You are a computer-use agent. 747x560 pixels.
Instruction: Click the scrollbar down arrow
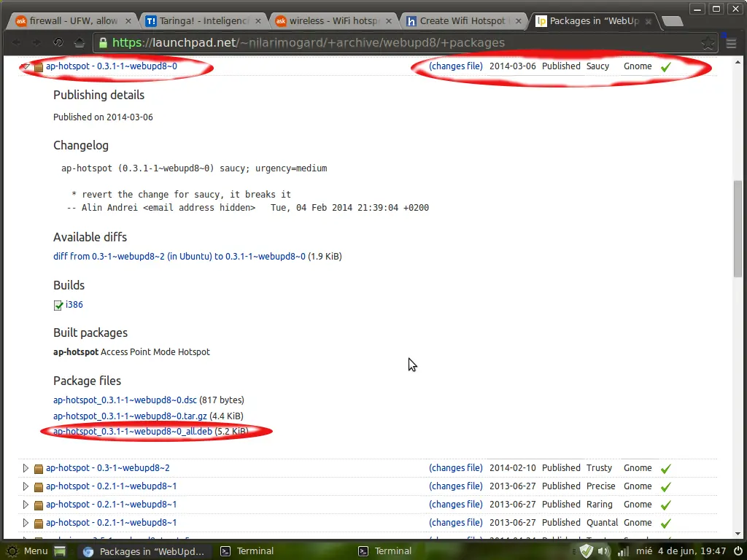(738, 534)
